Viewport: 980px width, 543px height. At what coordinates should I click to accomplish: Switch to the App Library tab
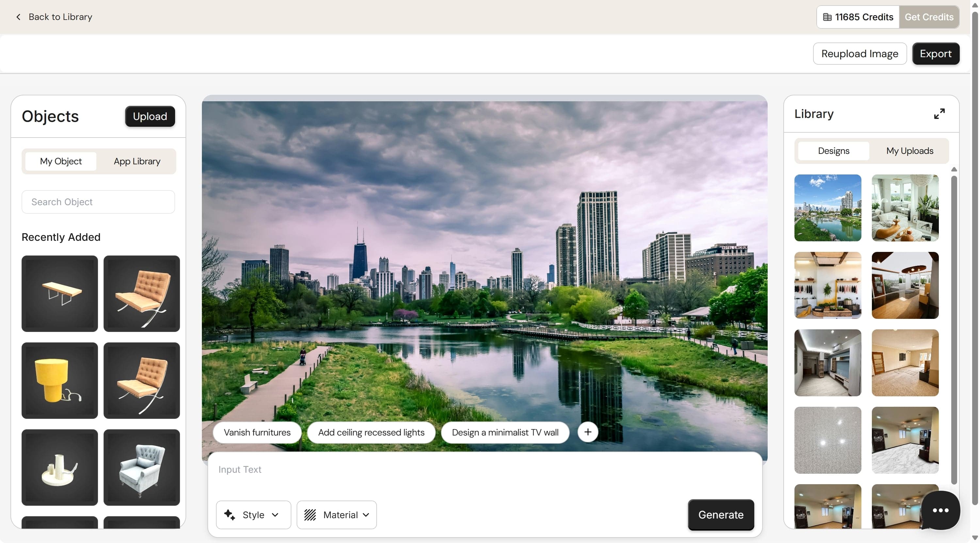(x=137, y=161)
